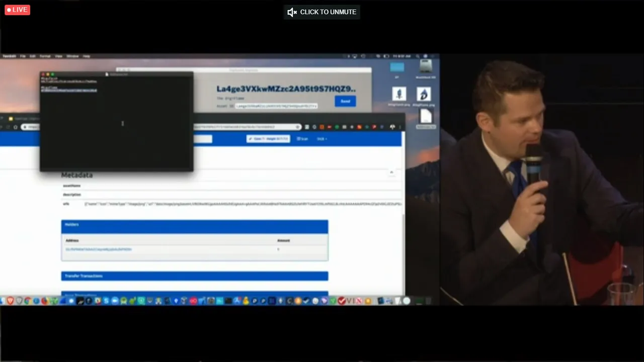The height and width of the screenshot is (362, 644).
Task: Open the browser's three-dot menu
Action: tap(400, 127)
